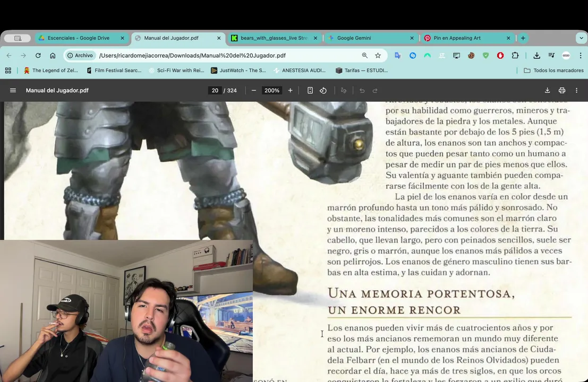This screenshot has width=588, height=382.
Task: Open the monitor-shaped extension icon
Action: tap(456, 55)
